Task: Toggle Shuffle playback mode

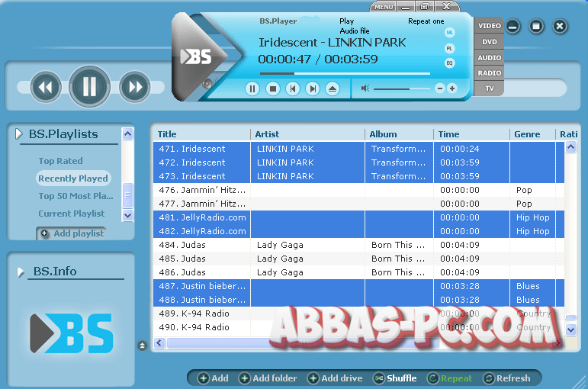Action: pos(394,378)
